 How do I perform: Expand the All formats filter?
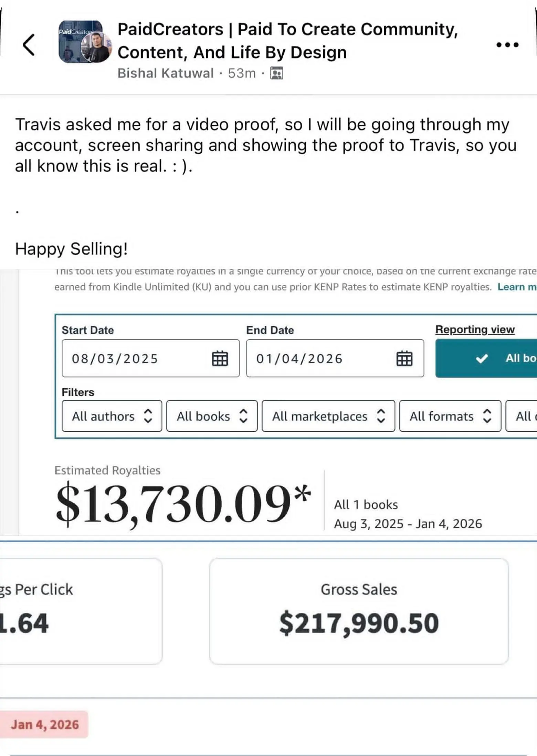pos(450,416)
